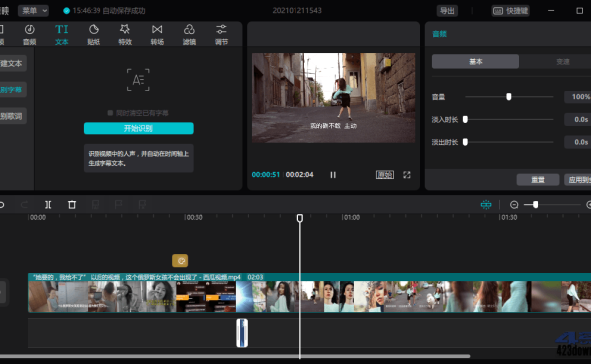The width and height of the screenshot is (591, 364).
Task: Switch to the 基本 tab in audio panel
Action: [476, 61]
